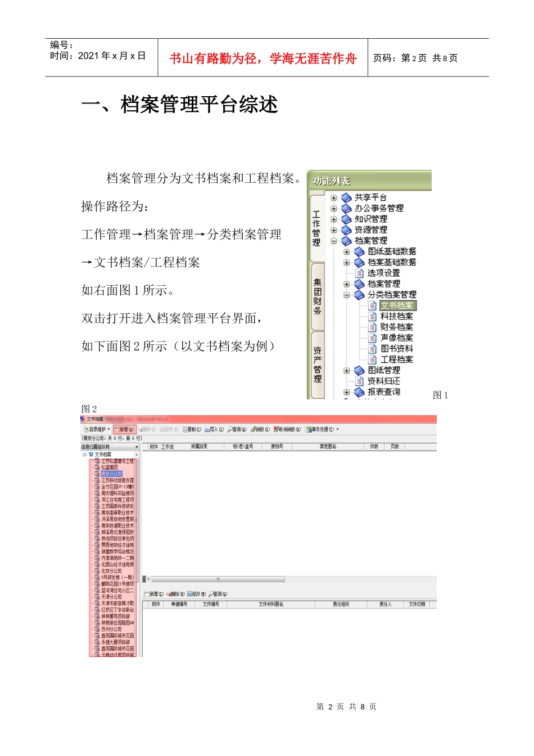Click 取消销毁(B) toolbar button
Screen dimensions: 534x756
pos(287,429)
